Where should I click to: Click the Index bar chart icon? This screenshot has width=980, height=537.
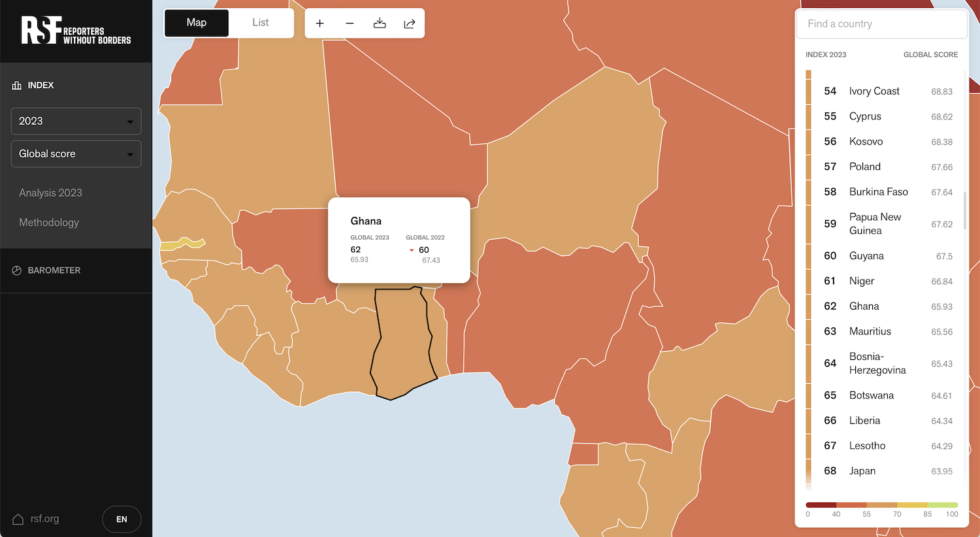tap(17, 86)
